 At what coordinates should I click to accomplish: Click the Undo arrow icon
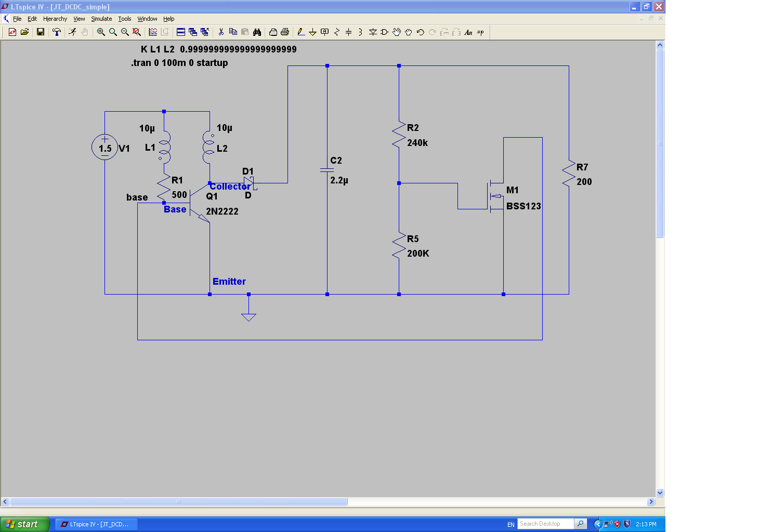pyautogui.click(x=420, y=32)
